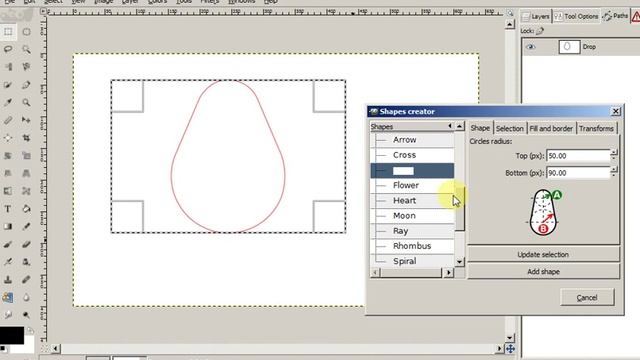Choose Heart in the shapes list
Image resolution: width=640 pixels, height=360 pixels.
click(412, 200)
